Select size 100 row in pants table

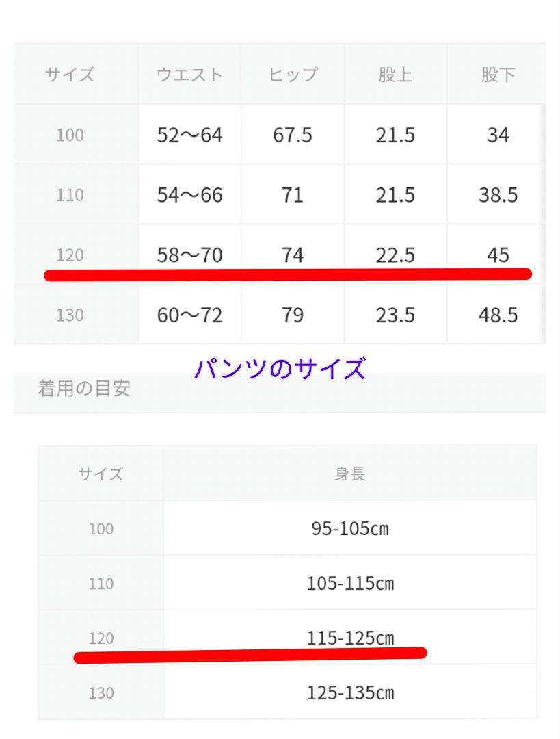[279, 134]
